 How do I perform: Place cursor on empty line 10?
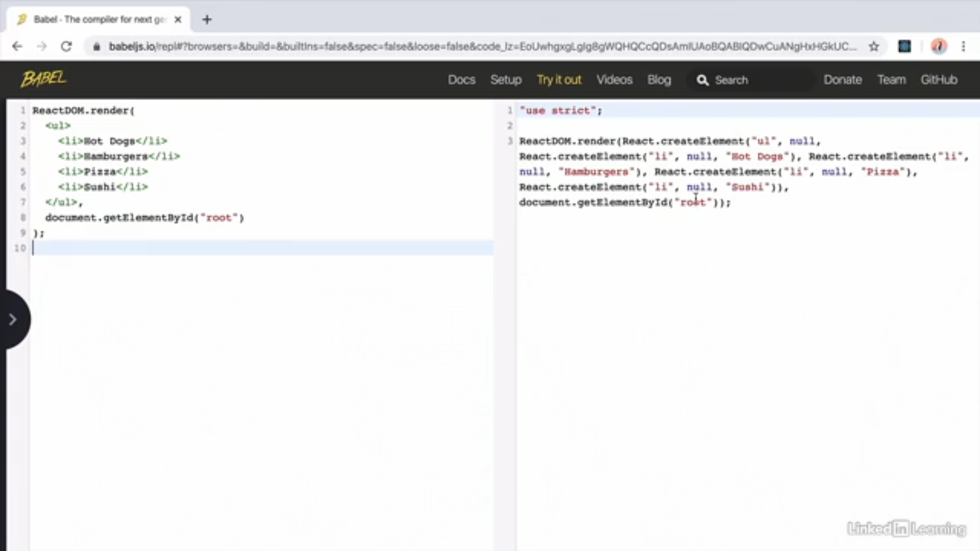262,248
